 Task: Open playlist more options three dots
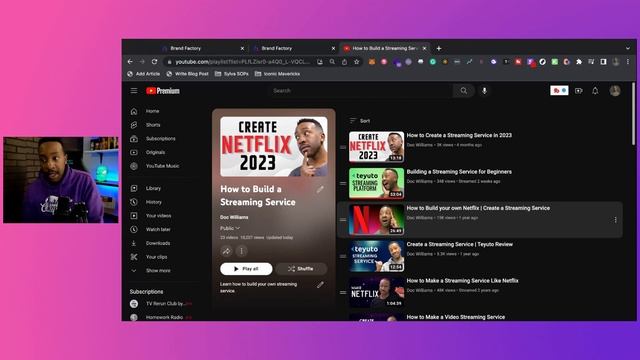coord(241,251)
